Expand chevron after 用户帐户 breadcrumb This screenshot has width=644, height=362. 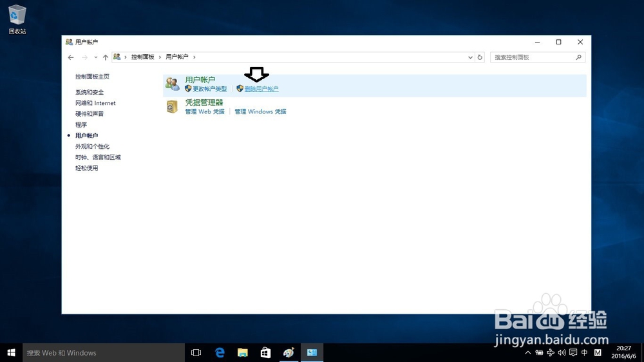pyautogui.click(x=194, y=57)
